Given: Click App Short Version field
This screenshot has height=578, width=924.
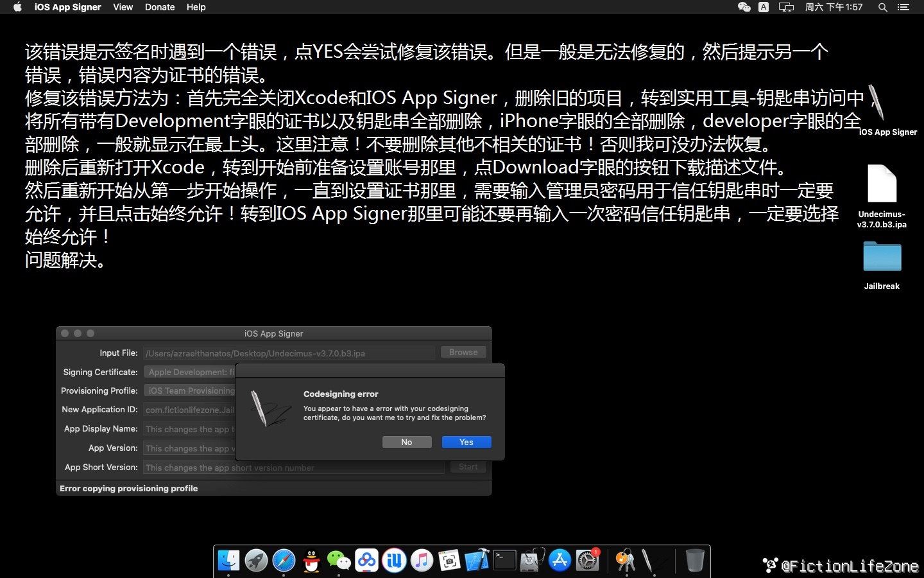Looking at the screenshot, I should (294, 468).
